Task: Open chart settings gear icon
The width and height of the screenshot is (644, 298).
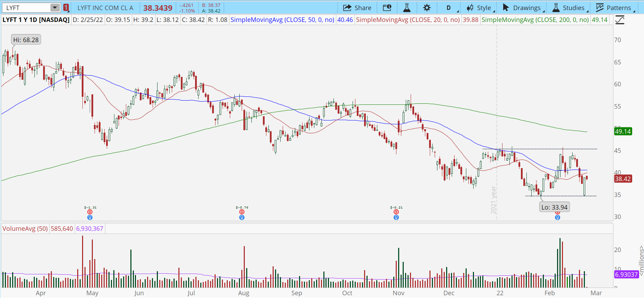Action: pyautogui.click(x=427, y=8)
